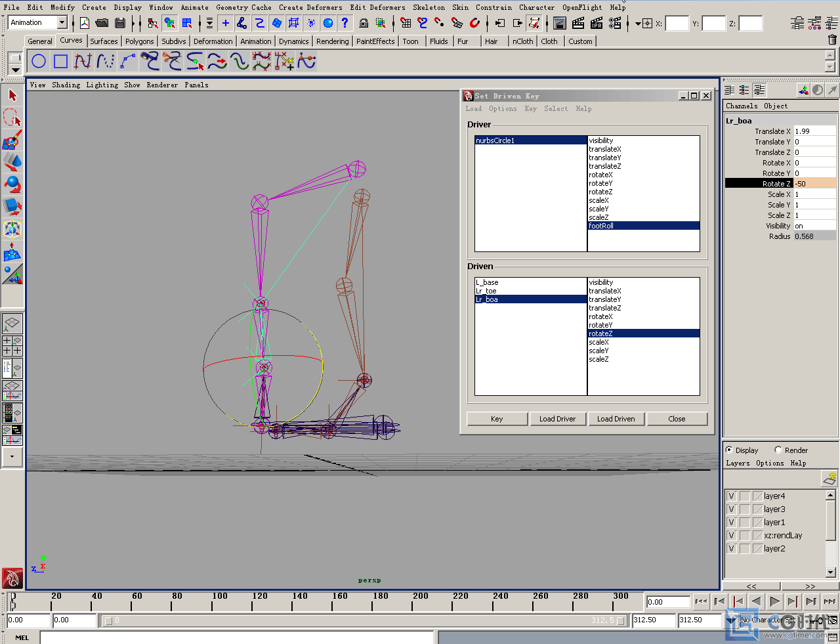Click the Load Driver button

tap(557, 419)
